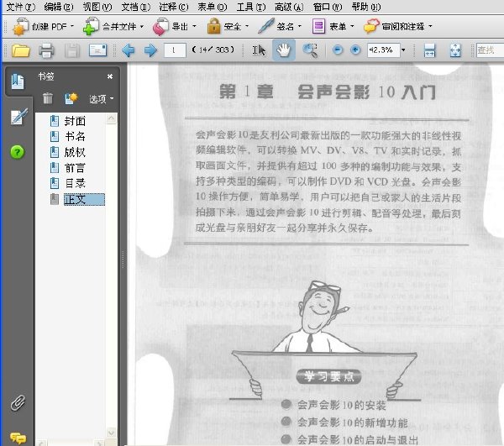Select the 版权 bookmark
The image size is (504, 446).
coord(75,152)
